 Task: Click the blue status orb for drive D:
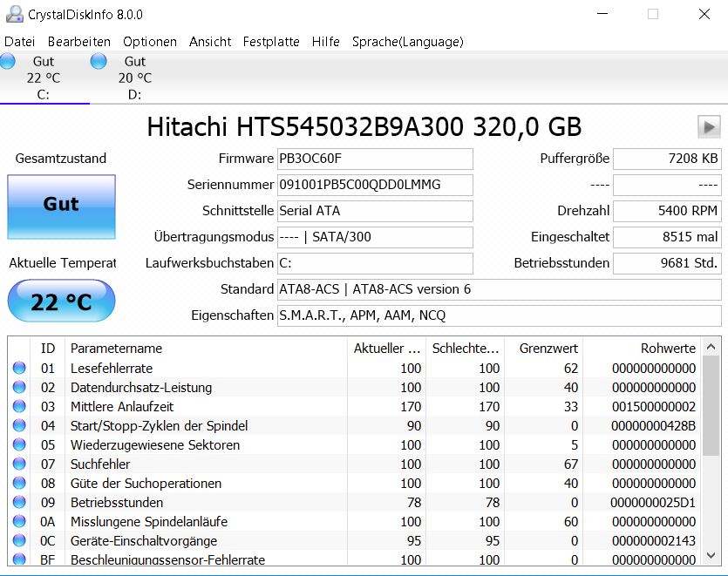(x=99, y=61)
